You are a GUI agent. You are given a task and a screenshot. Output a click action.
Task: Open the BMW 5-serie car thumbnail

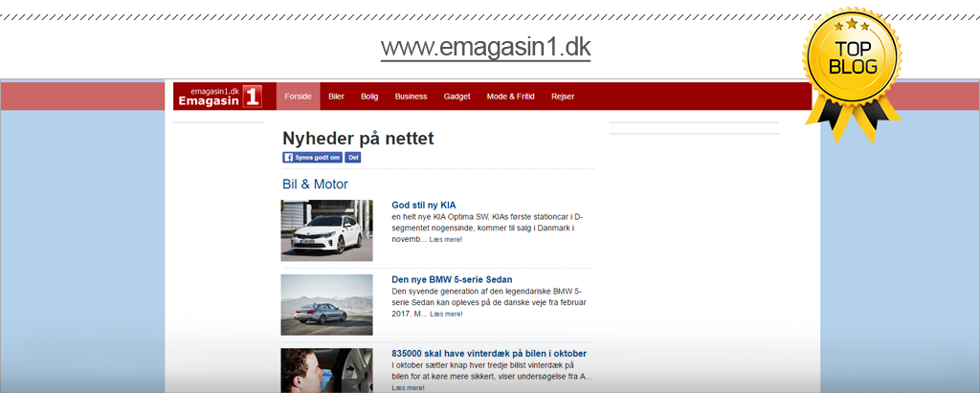coord(326,305)
